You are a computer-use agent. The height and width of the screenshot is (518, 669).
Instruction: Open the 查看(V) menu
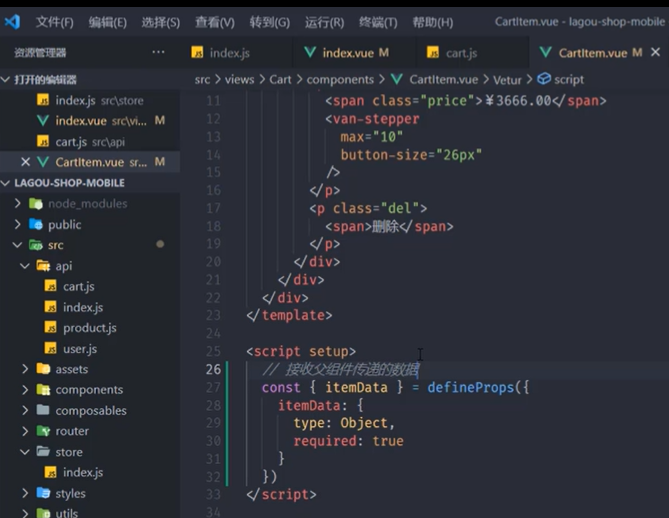215,22
